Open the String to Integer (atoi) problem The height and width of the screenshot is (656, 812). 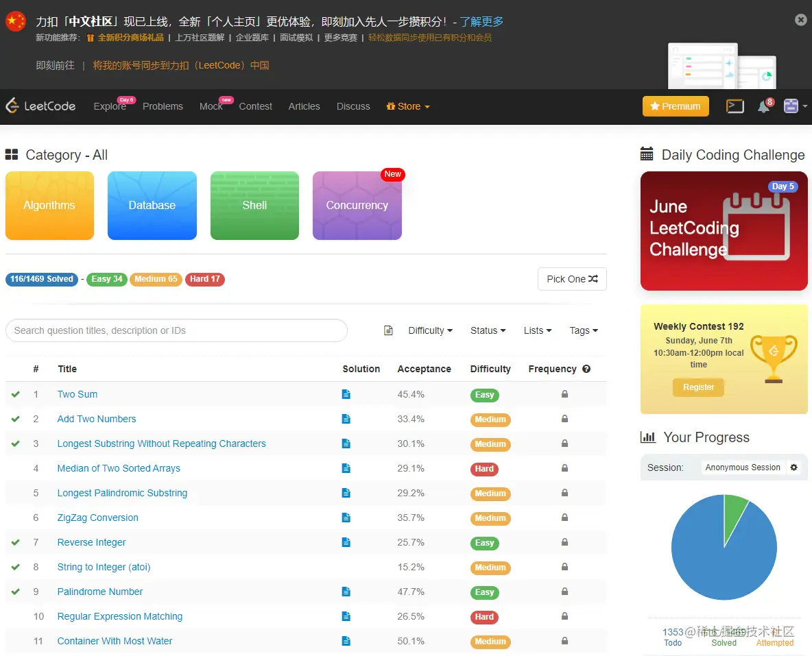104,567
